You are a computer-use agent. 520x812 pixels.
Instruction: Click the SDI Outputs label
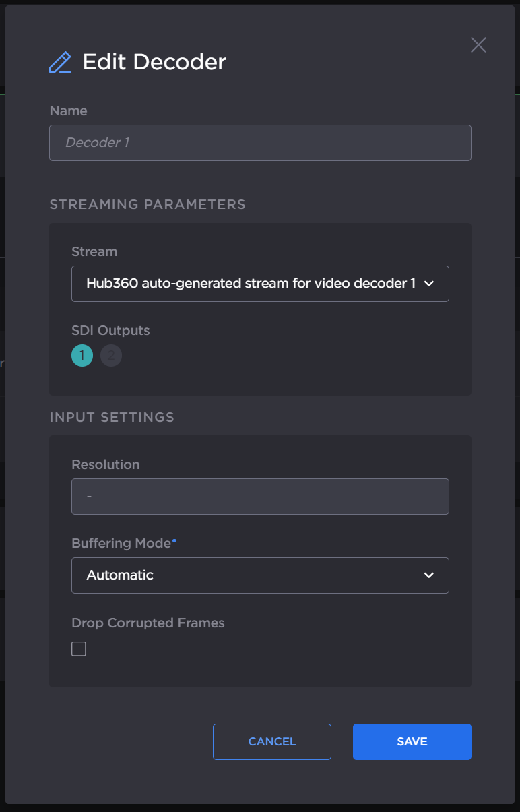click(110, 331)
